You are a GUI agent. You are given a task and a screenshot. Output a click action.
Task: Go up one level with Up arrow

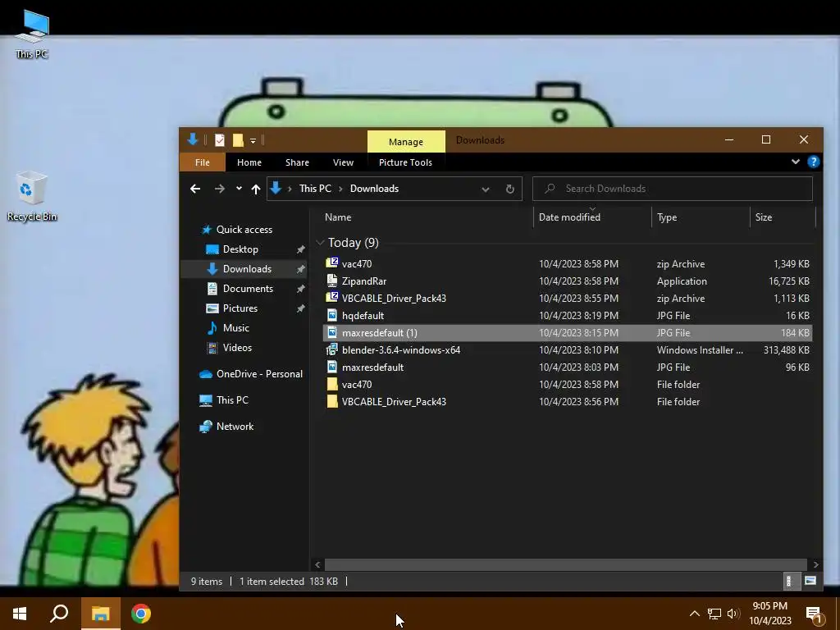coord(256,189)
